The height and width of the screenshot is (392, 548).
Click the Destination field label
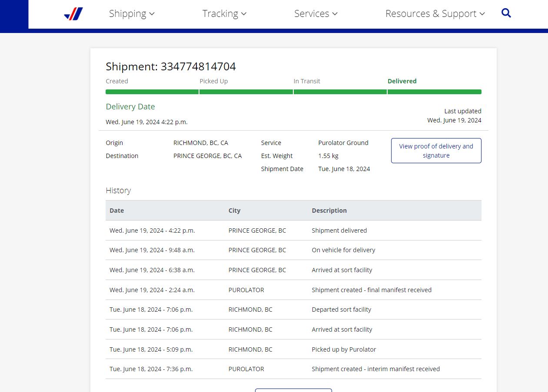coord(122,156)
